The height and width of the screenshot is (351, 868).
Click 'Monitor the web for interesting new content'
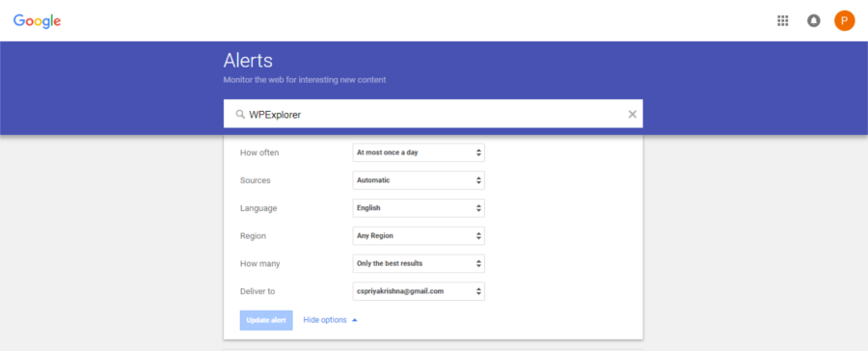[x=305, y=80]
